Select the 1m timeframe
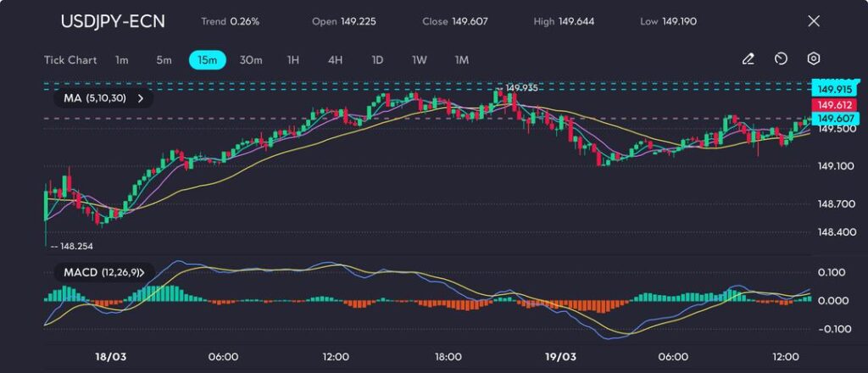 (x=122, y=60)
